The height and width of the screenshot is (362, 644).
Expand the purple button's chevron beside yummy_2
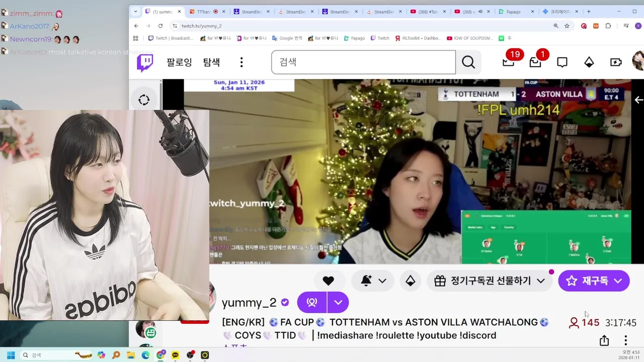[338, 302]
